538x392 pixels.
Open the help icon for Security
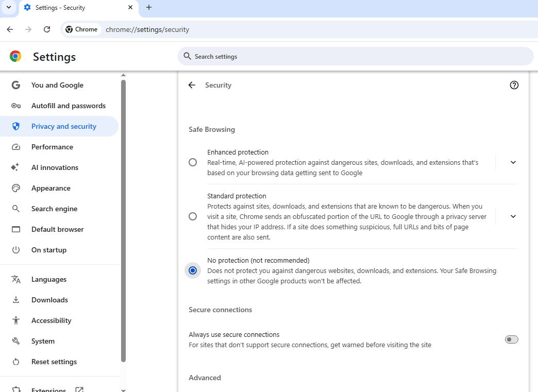click(x=514, y=85)
